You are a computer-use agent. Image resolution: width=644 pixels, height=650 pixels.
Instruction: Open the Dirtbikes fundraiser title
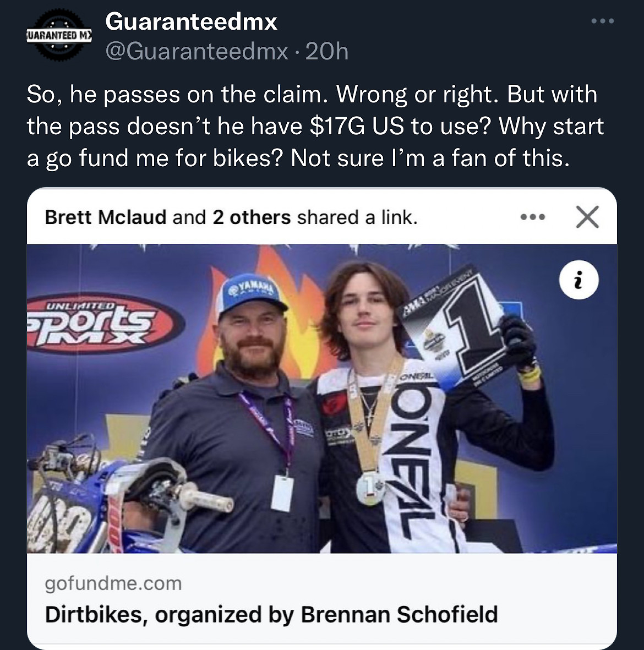point(271,614)
